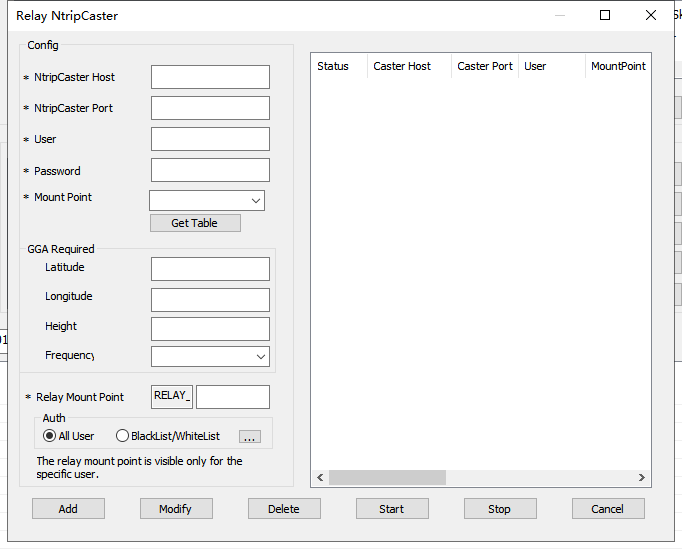Click the Modify button
Screen dimensions: 682x549
(176, 509)
